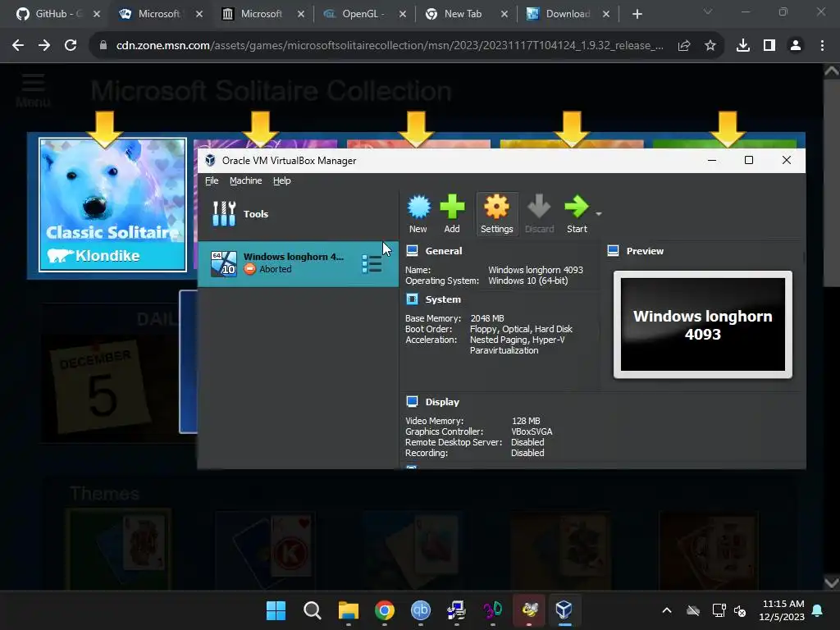
Task: Click the Aborted status icon
Action: [x=249, y=269]
